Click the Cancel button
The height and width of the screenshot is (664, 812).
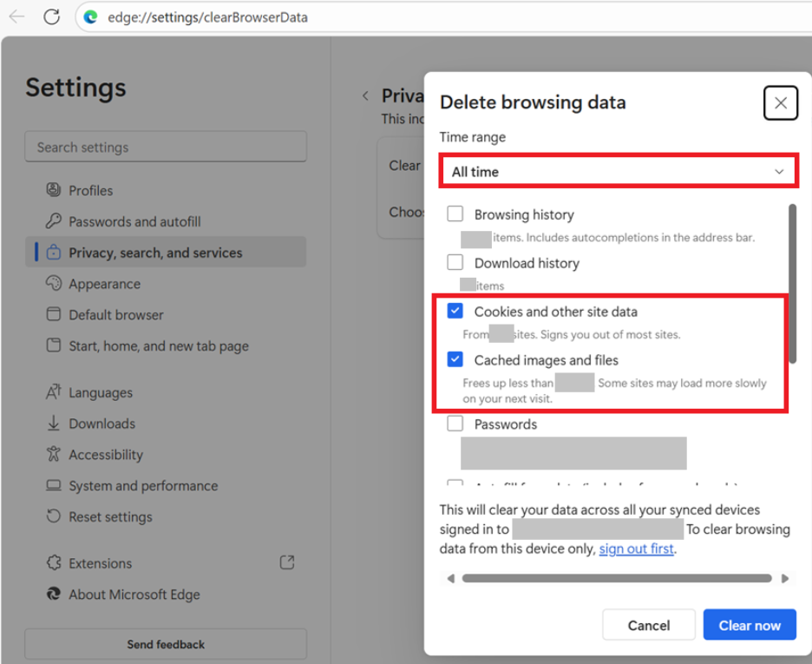[x=648, y=625]
